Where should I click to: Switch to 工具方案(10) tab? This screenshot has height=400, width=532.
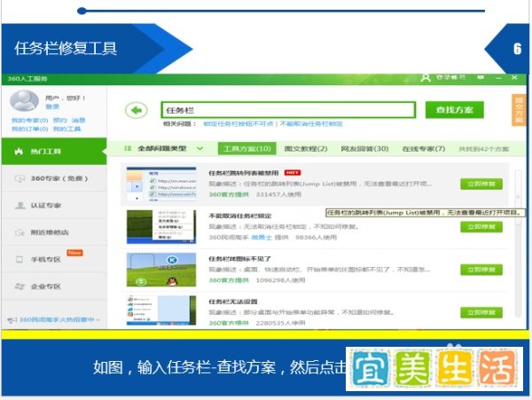(247, 149)
